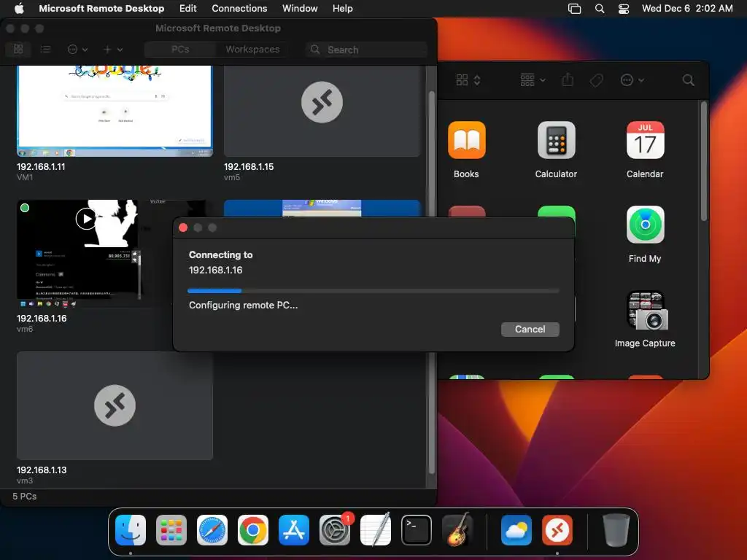
Task: Open Control Center in the menu bar
Action: [624, 9]
